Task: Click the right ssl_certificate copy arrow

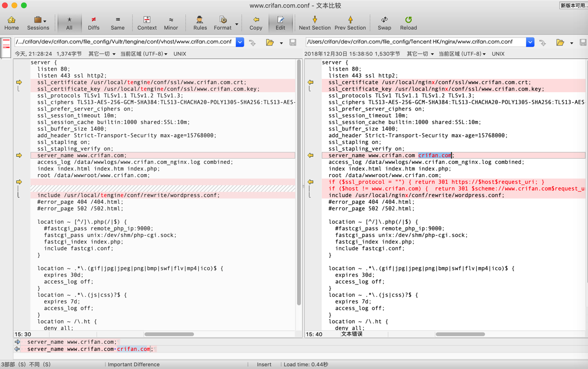Action: click(x=310, y=82)
